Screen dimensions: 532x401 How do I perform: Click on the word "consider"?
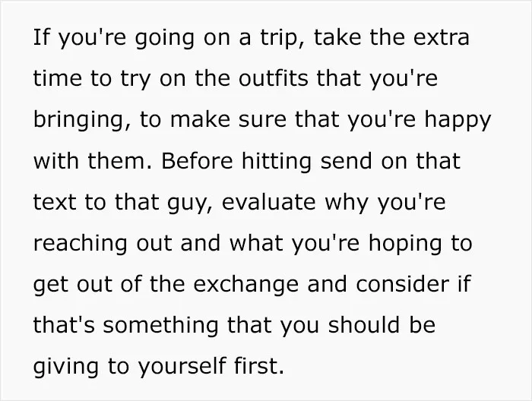tap(403, 284)
